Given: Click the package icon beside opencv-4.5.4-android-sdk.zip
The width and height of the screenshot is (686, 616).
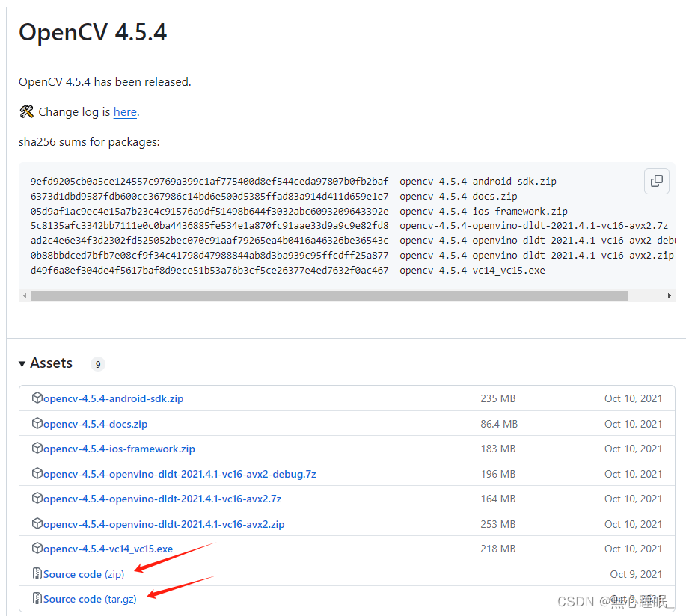Looking at the screenshot, I should point(37,398).
